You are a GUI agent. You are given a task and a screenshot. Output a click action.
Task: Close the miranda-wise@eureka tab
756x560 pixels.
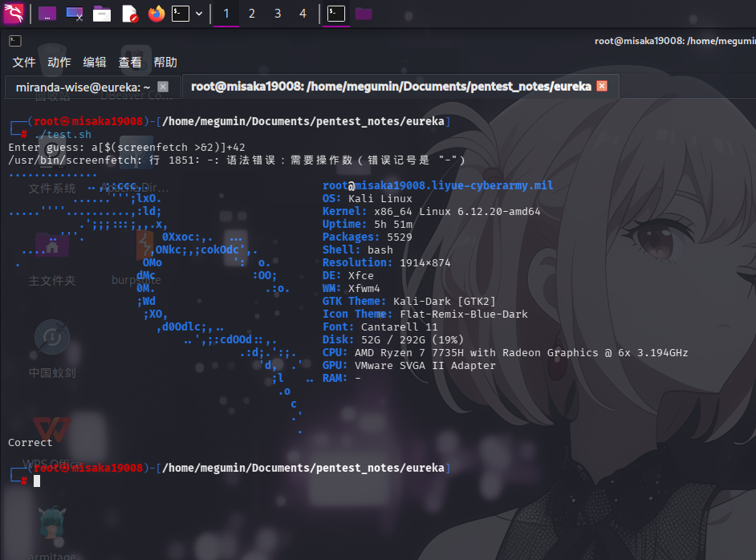[163, 87]
